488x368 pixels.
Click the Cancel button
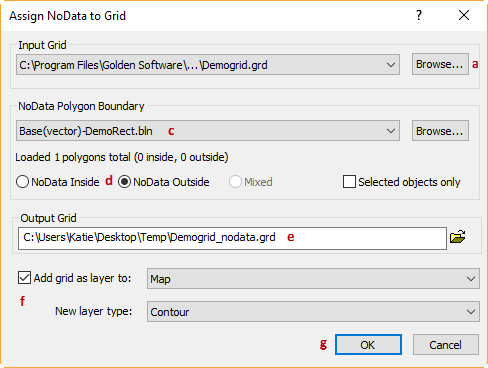pyautogui.click(x=446, y=345)
